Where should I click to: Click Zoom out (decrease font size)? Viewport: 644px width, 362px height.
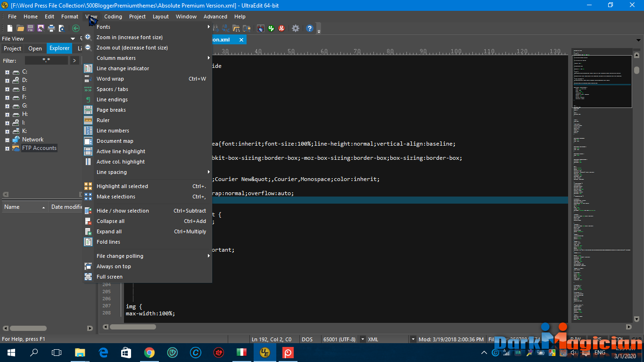147,48
